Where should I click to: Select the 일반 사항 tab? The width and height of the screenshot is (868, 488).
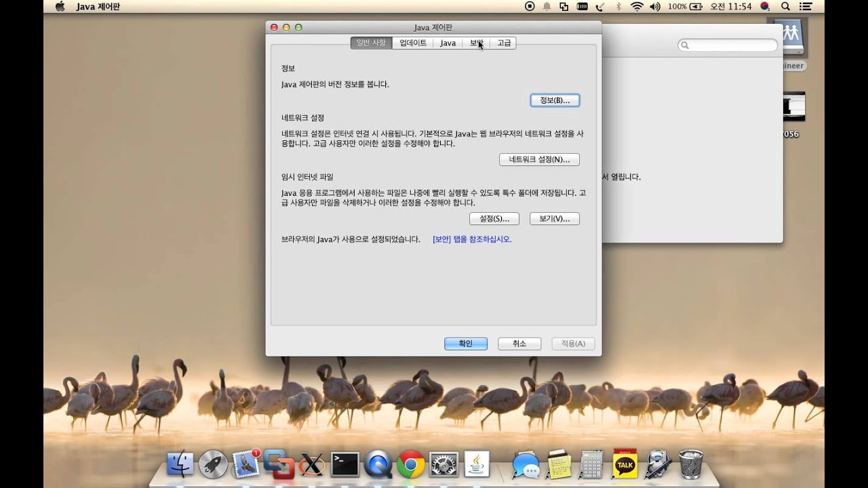point(371,43)
